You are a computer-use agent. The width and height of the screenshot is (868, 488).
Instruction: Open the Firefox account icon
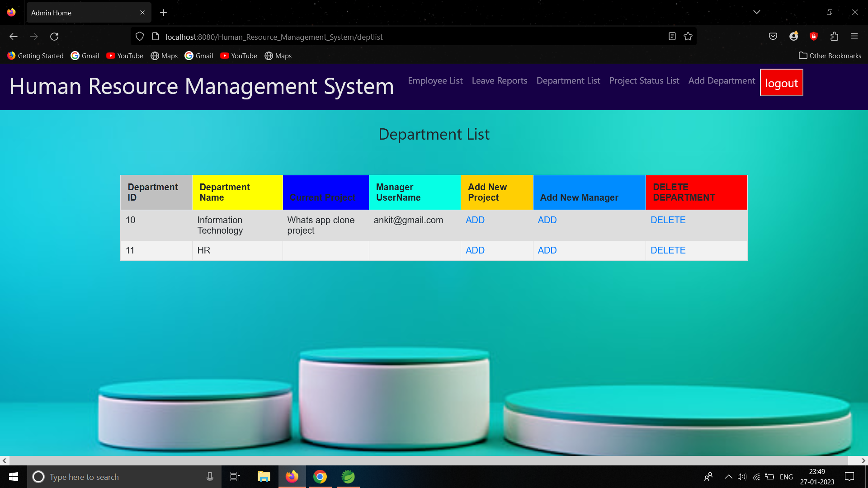793,37
